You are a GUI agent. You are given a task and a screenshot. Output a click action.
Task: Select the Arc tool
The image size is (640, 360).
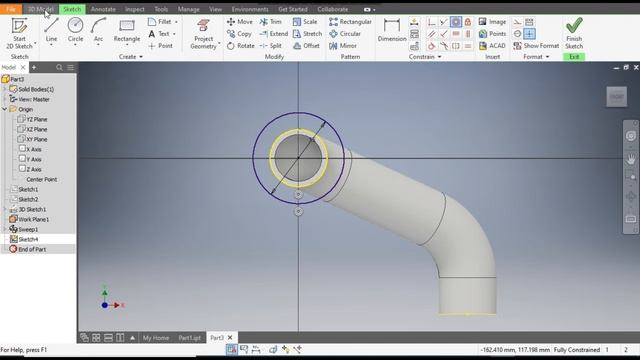tap(98, 30)
